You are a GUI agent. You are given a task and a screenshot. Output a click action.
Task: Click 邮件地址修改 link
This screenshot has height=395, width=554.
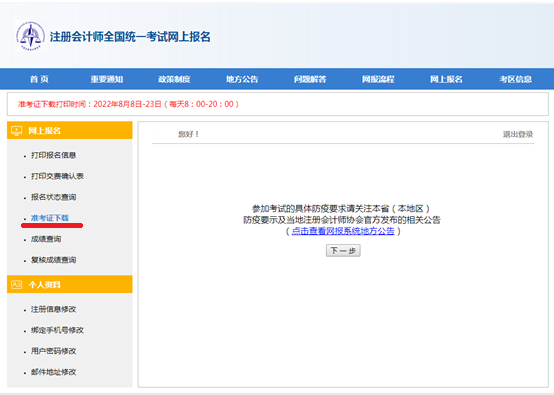pos(53,372)
